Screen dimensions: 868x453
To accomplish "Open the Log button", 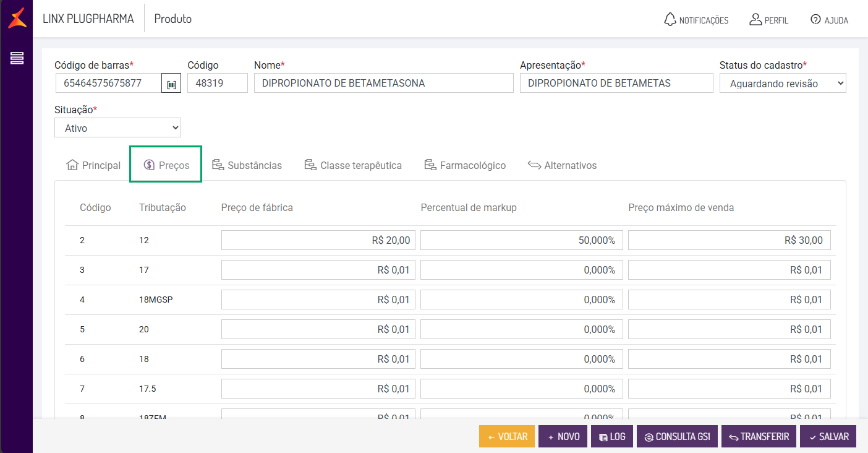I will 611,436.
